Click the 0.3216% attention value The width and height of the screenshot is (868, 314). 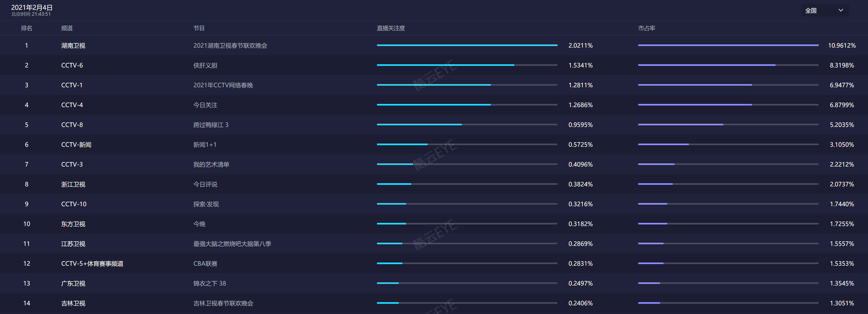tap(580, 204)
